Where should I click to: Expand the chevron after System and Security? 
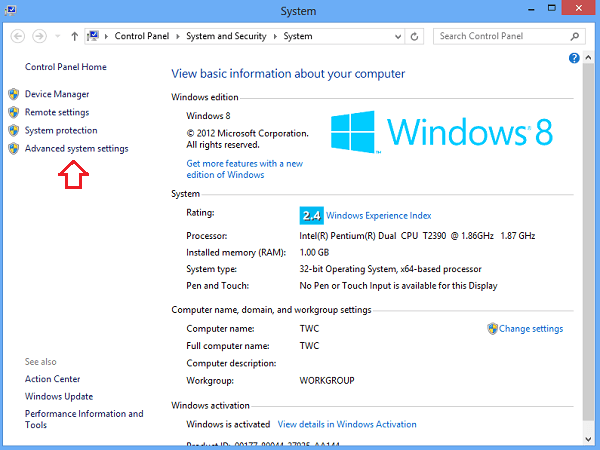275,36
